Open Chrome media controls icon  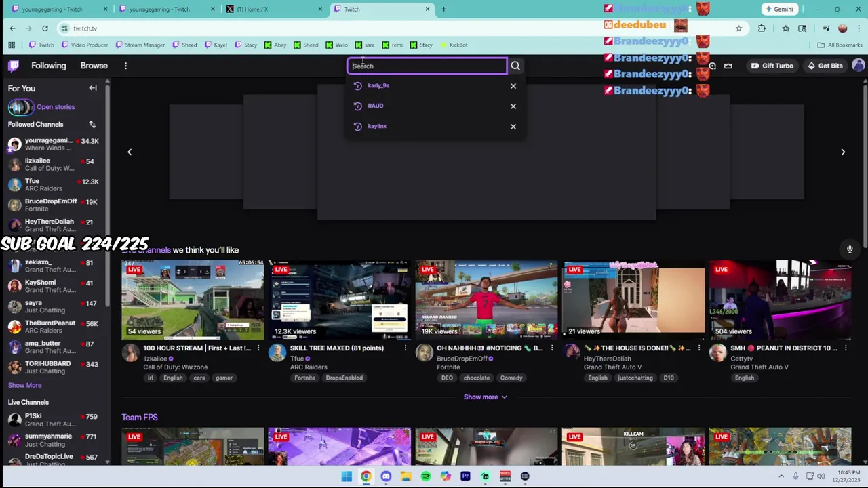click(x=826, y=28)
